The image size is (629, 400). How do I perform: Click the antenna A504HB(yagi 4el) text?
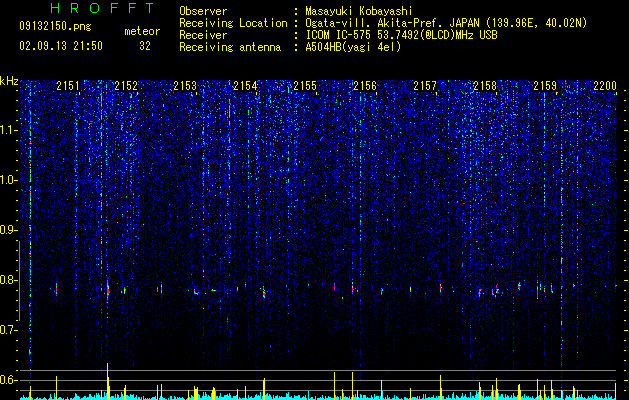[353, 47]
